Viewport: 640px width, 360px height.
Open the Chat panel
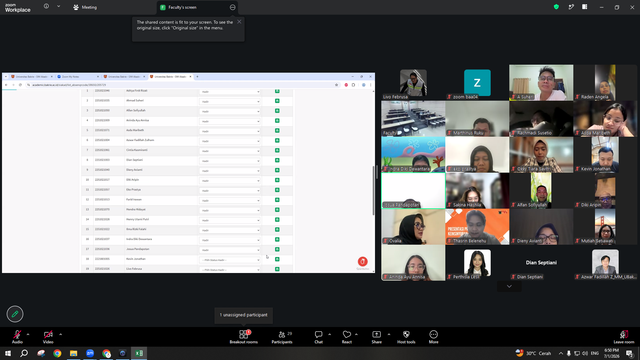click(318, 337)
